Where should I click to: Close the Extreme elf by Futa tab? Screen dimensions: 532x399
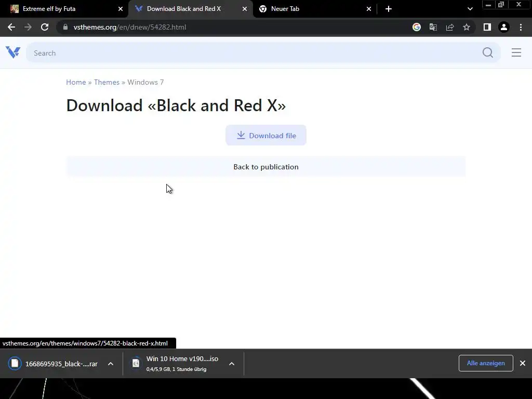point(121,9)
